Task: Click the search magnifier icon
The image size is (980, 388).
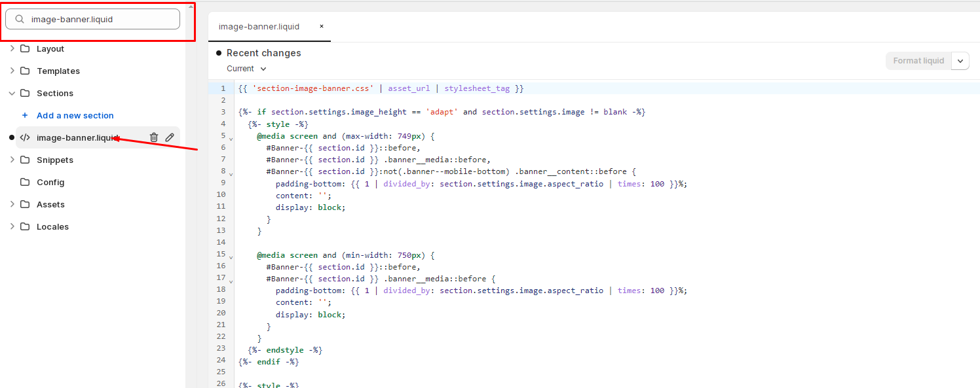Action: click(x=20, y=20)
